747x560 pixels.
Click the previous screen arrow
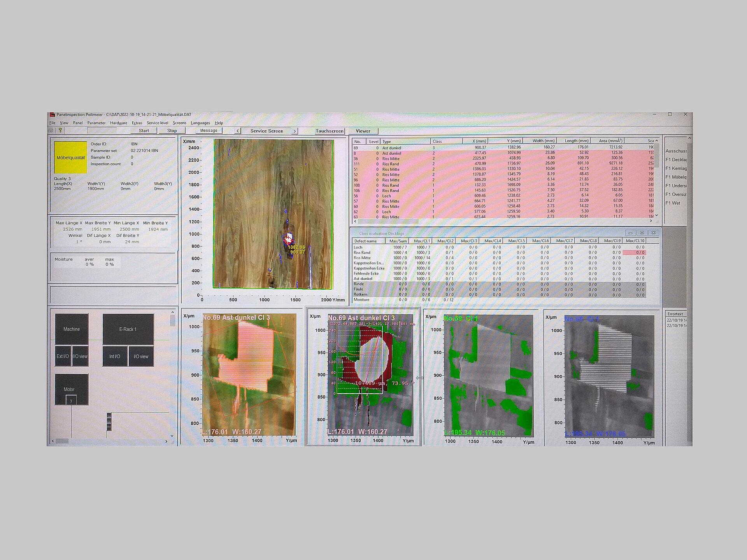(x=238, y=131)
